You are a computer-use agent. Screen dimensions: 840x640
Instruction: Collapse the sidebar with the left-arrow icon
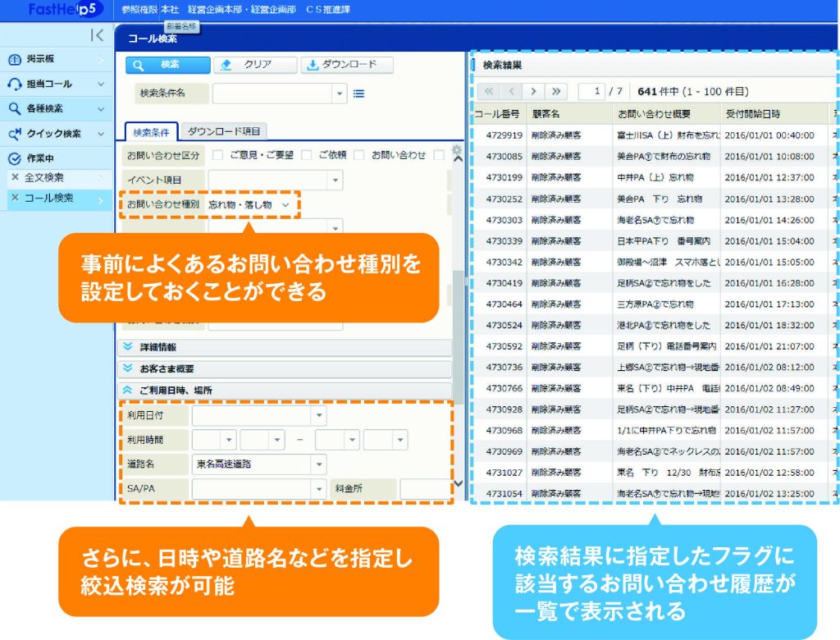tap(96, 34)
